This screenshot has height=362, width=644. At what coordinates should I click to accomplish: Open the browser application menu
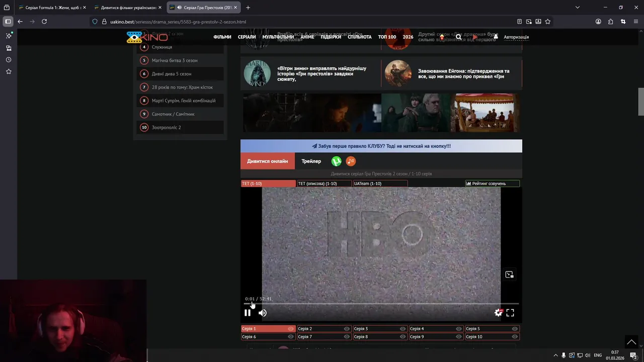(636, 22)
